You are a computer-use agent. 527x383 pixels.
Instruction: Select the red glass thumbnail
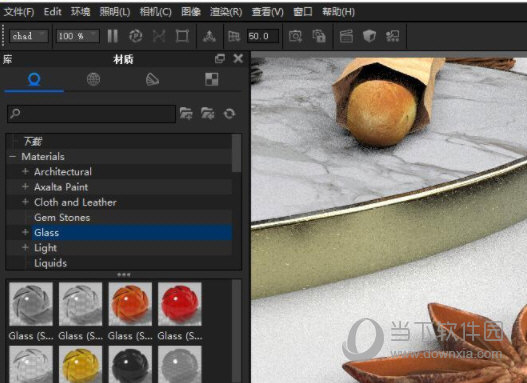point(180,304)
